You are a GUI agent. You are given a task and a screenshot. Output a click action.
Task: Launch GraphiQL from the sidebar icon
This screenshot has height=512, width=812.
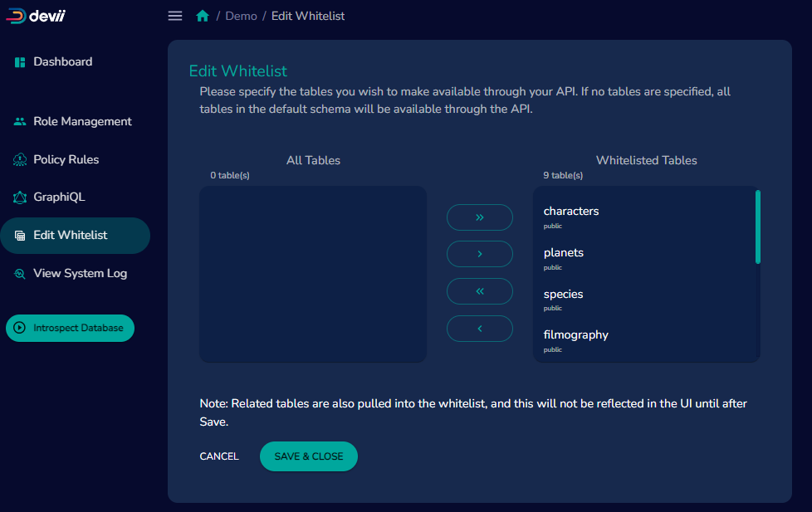18,197
